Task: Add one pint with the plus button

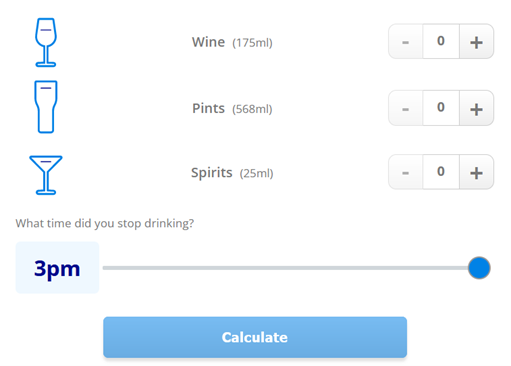Action: [476, 108]
